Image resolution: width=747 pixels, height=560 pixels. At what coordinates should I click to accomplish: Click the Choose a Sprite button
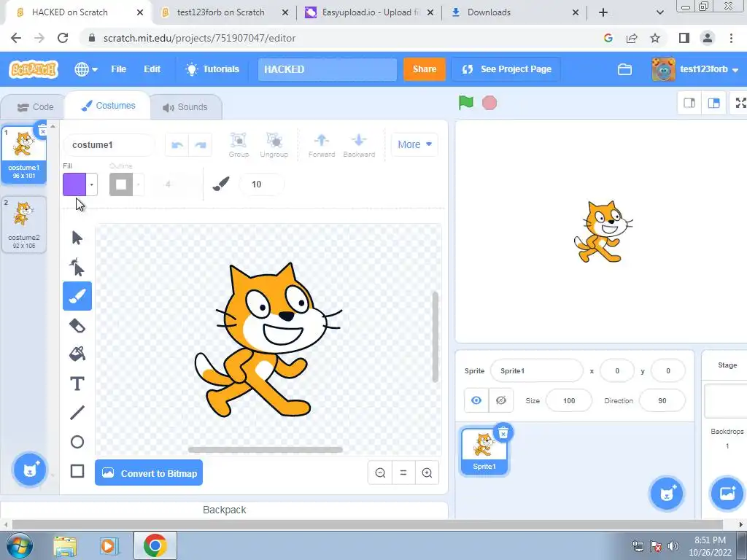tap(667, 494)
